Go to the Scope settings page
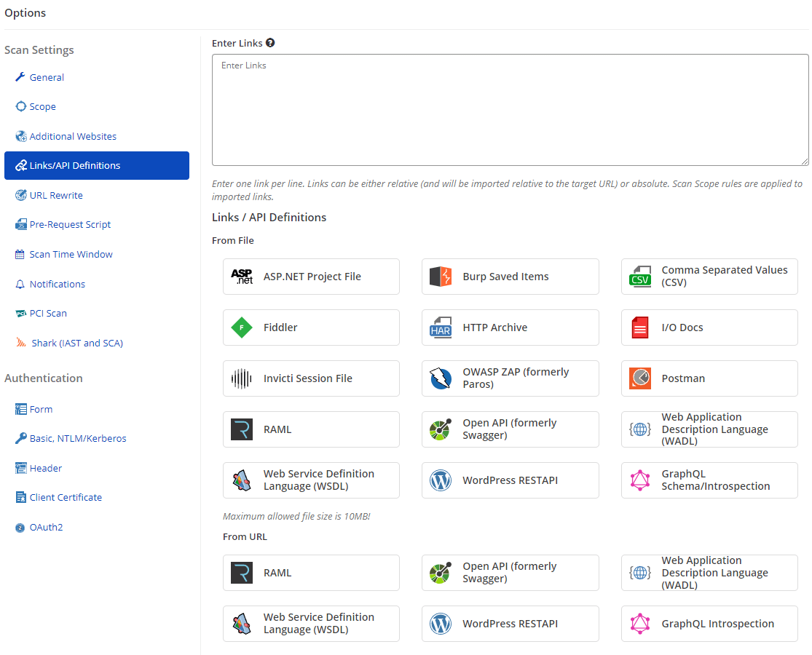Image resolution: width=812 pixels, height=655 pixels. point(42,106)
